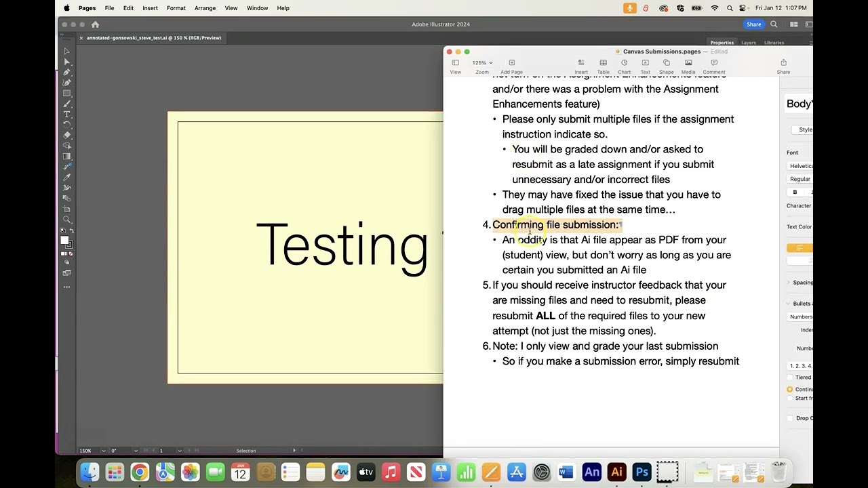Viewport: 868px width, 488px height.
Task: Close the annotated-gonsowski_steve_test.ai document tab
Action: 81,38
